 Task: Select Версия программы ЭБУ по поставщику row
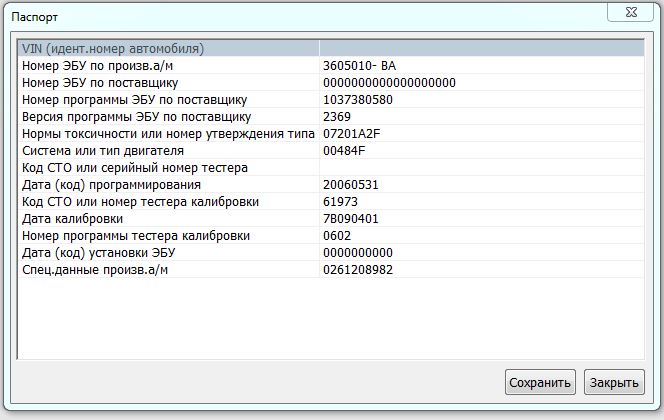point(136,117)
